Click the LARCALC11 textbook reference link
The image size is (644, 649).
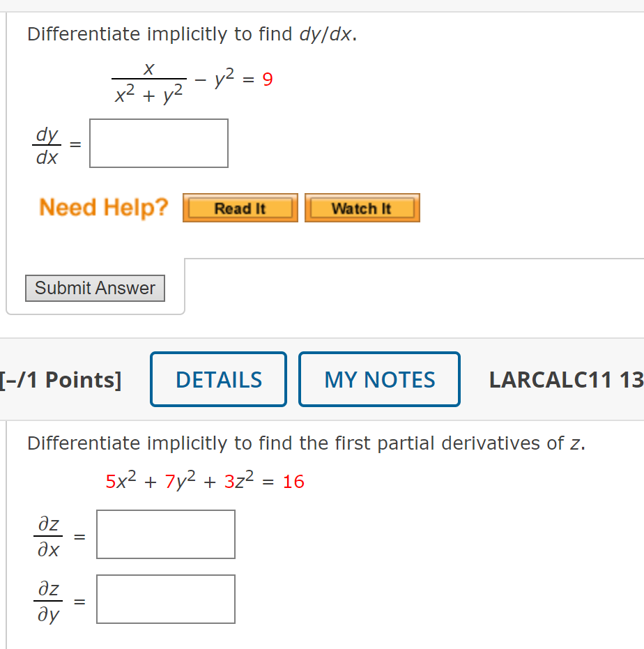(565, 379)
